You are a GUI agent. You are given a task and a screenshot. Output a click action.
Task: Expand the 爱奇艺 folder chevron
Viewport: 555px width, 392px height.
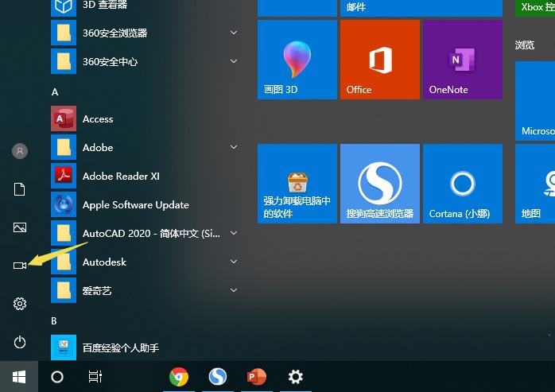(234, 290)
